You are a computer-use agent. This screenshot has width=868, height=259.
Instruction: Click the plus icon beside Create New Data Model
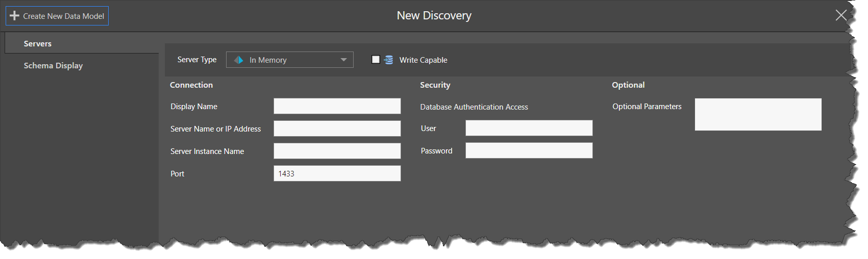point(14,16)
